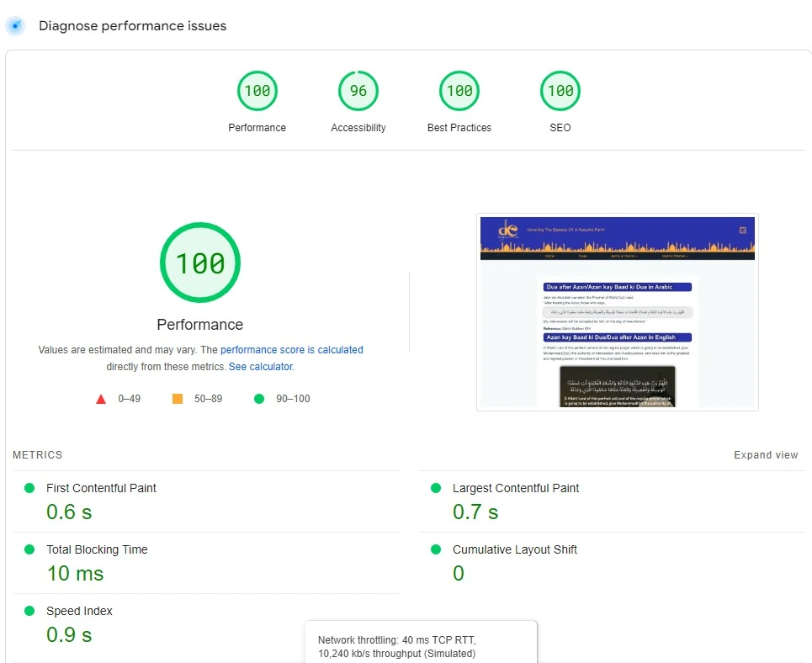812x663 pixels.
Task: Click the Cumulative Layout Shift value 0
Action: (459, 573)
